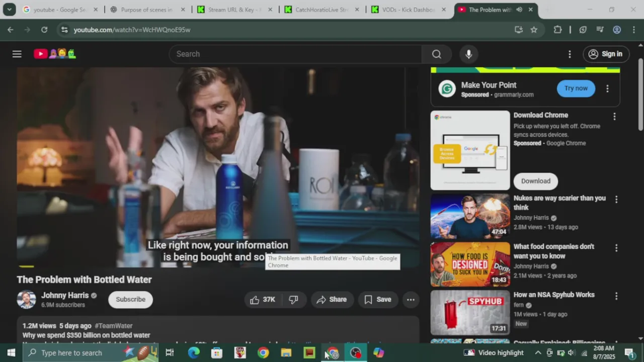Click the Sign in button

(605, 54)
